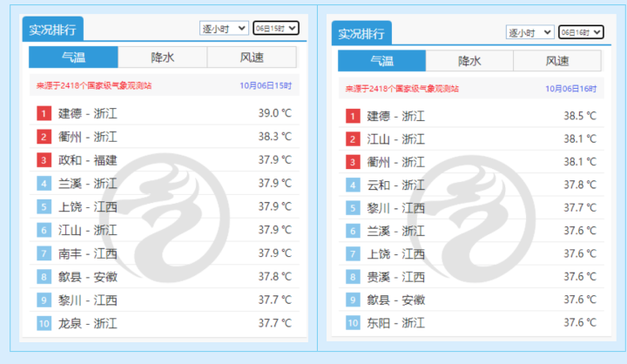Viewport: 627px width, 364px height.
Task: Click the 38.5 ℃ temperature value for 建德
Action: [579, 116]
